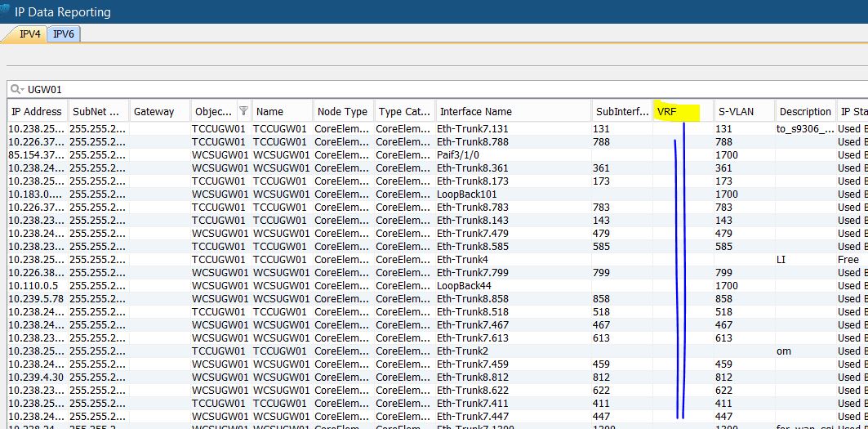The width and height of the screenshot is (868, 429).
Task: Click the 10.239.5.78 IP address cell
Action: point(35,299)
